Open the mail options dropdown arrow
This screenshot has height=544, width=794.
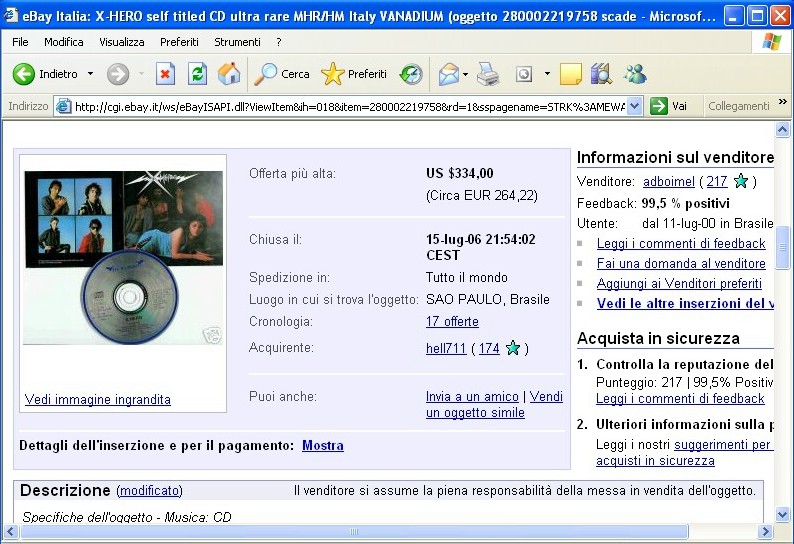click(465, 74)
